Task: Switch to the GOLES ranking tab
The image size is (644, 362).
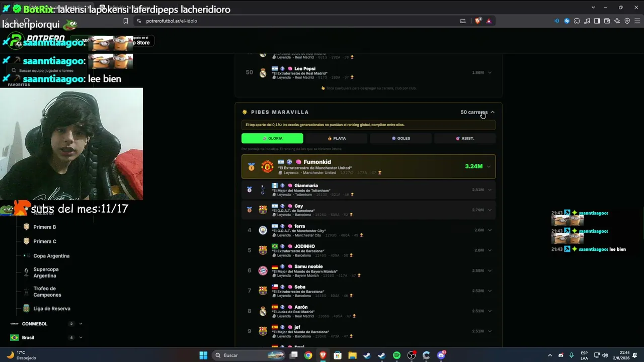Action: [x=401, y=138]
